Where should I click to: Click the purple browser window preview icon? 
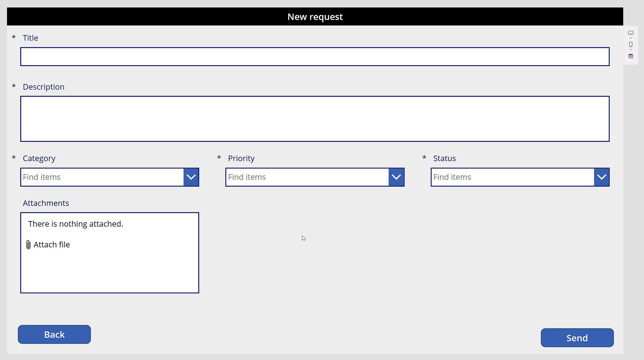pos(631,56)
